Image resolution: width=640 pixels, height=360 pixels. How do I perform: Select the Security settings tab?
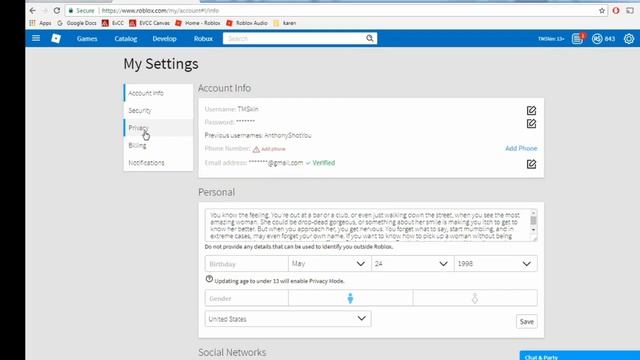[158, 111]
